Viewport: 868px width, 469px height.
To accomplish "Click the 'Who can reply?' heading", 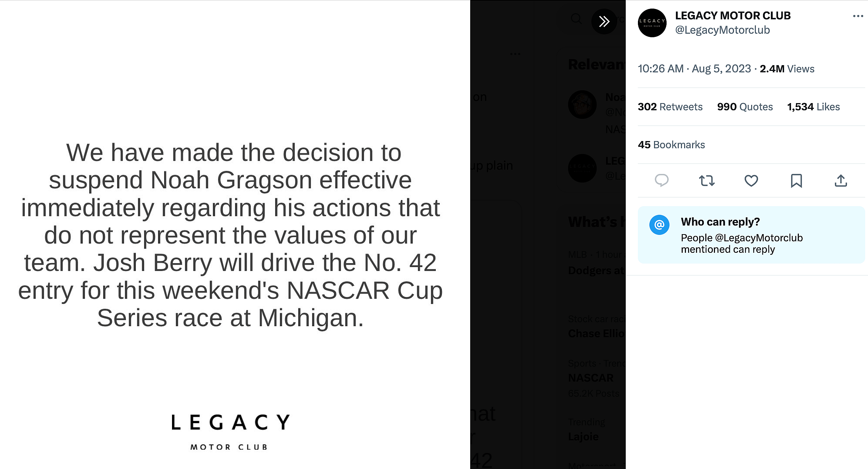I will coord(720,222).
